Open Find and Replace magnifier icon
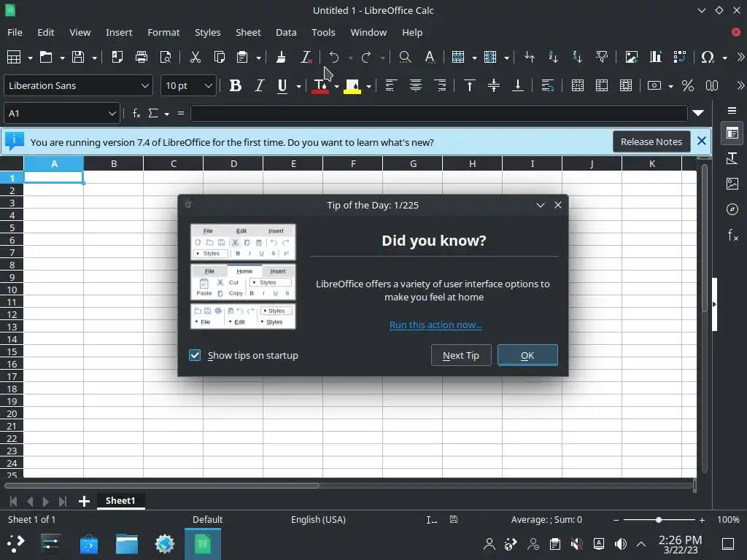Viewport: 747px width, 560px height. [x=405, y=57]
